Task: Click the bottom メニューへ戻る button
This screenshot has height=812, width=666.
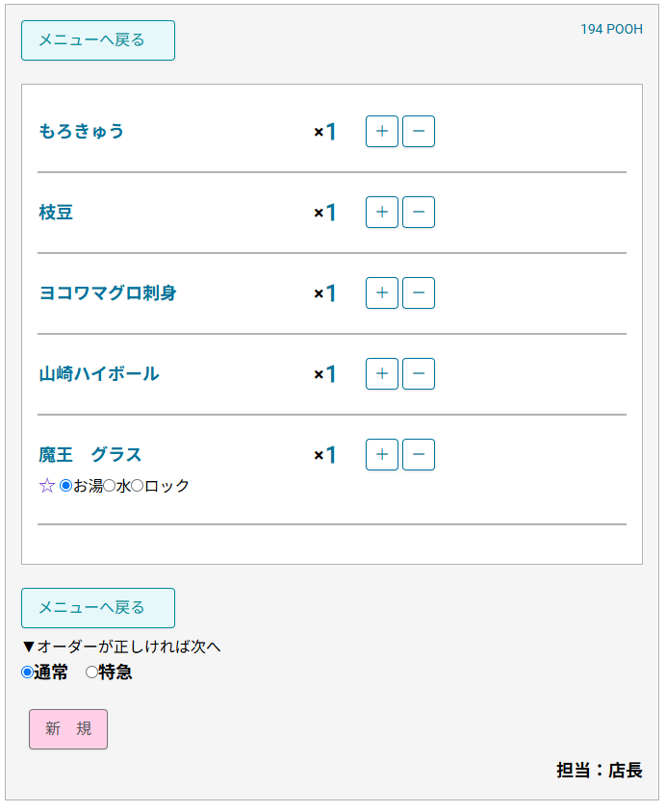Action: (97, 608)
